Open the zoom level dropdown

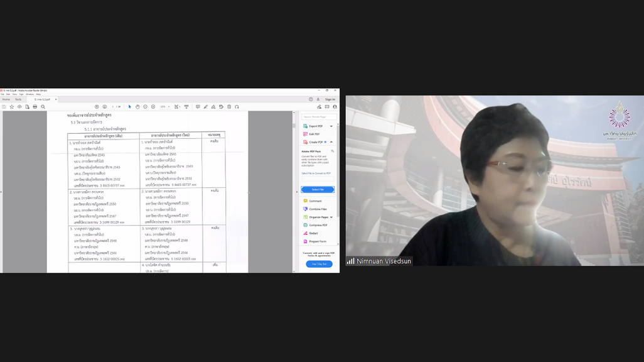point(164,107)
